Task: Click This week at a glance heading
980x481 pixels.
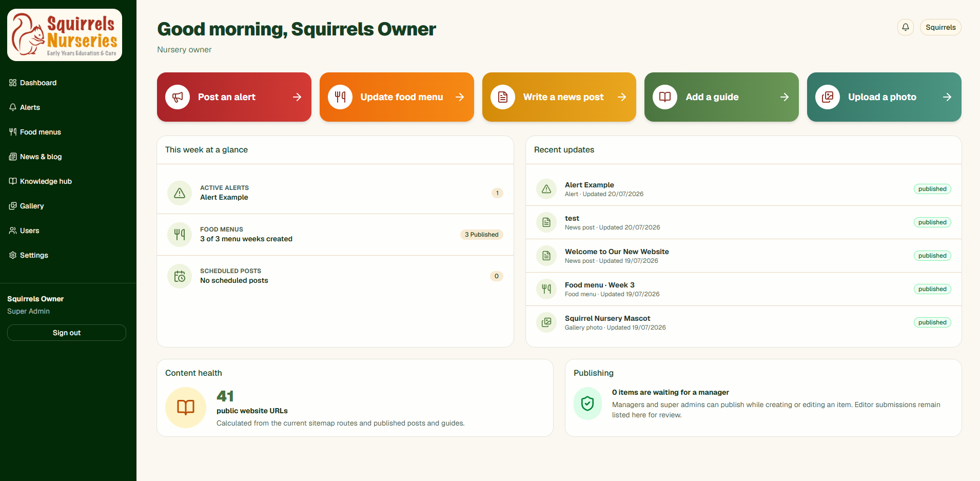Action: [206, 150]
